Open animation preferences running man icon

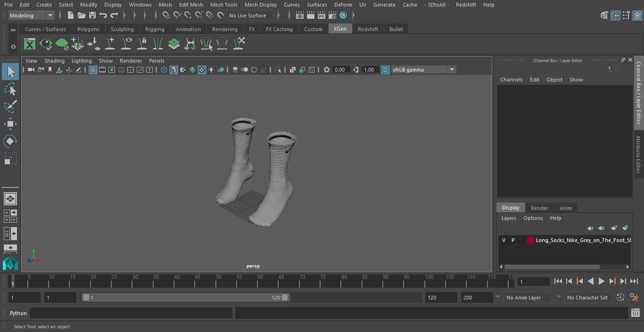[x=634, y=298]
